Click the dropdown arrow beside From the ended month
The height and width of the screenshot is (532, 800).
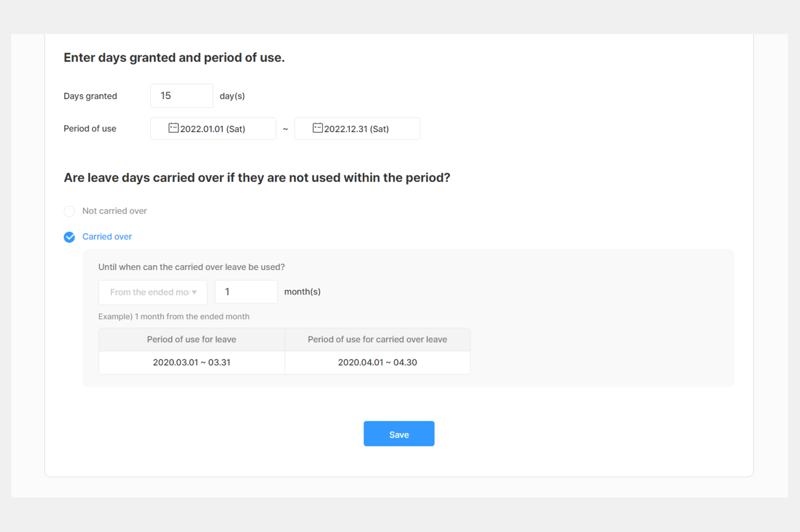click(194, 292)
